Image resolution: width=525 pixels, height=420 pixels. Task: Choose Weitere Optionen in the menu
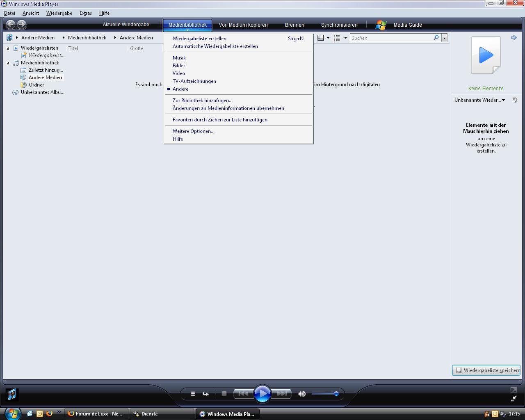coord(238,131)
